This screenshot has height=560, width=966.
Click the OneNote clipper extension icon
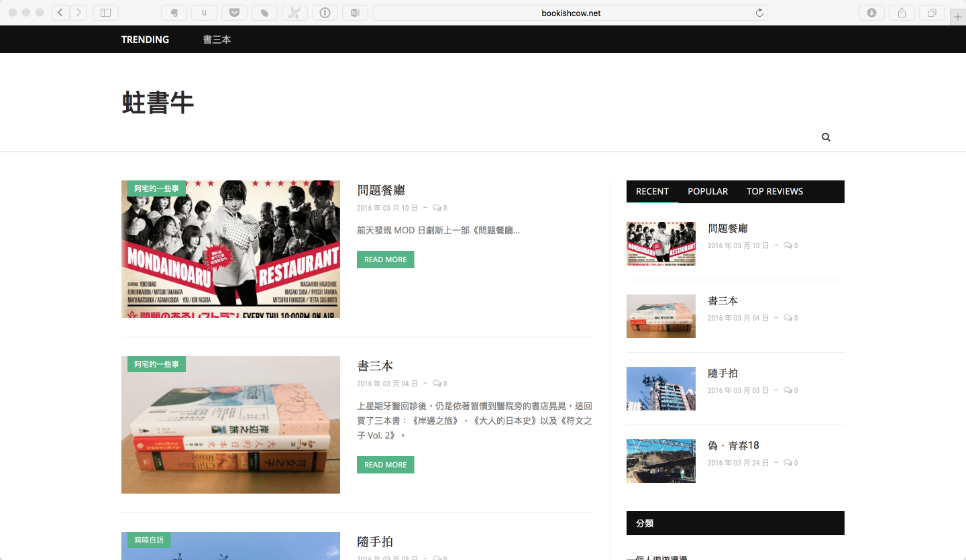click(x=355, y=13)
